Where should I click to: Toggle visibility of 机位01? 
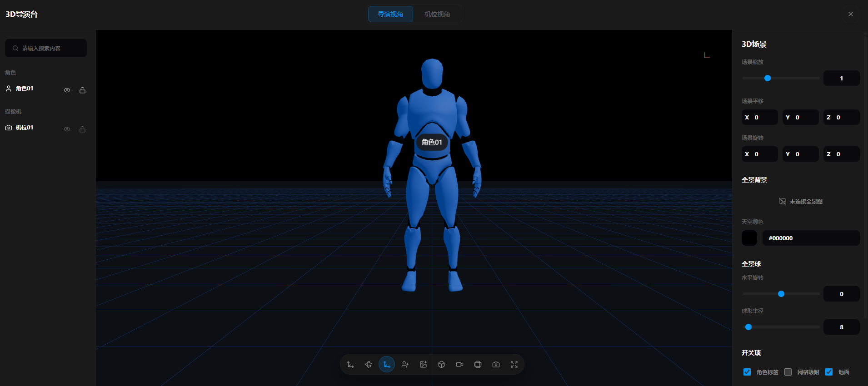coord(67,129)
